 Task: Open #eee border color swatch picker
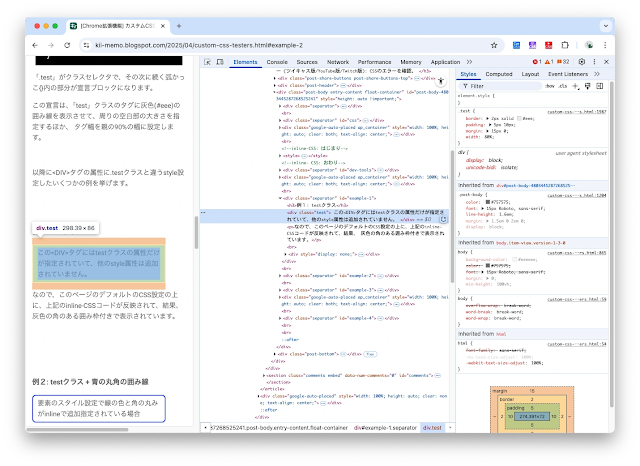point(519,118)
